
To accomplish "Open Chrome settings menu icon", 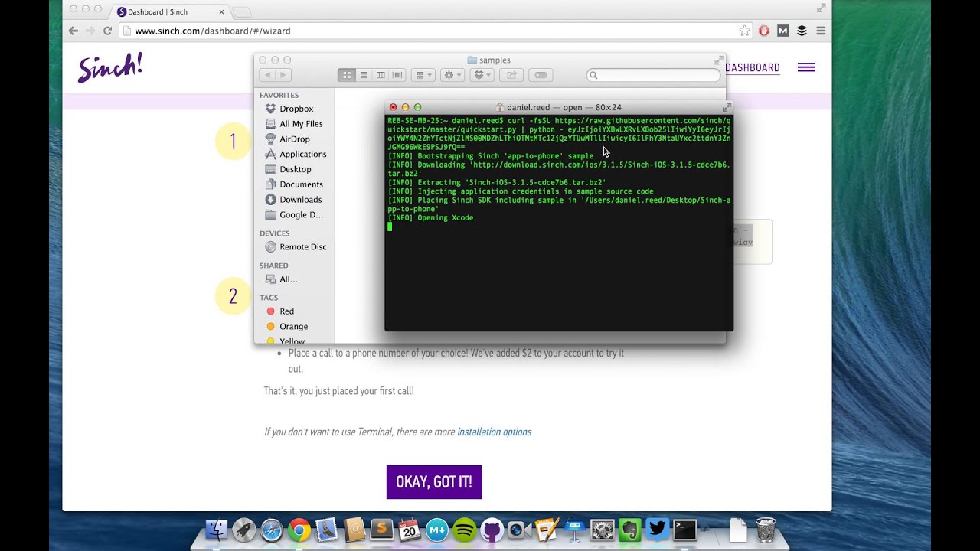I will point(821,31).
